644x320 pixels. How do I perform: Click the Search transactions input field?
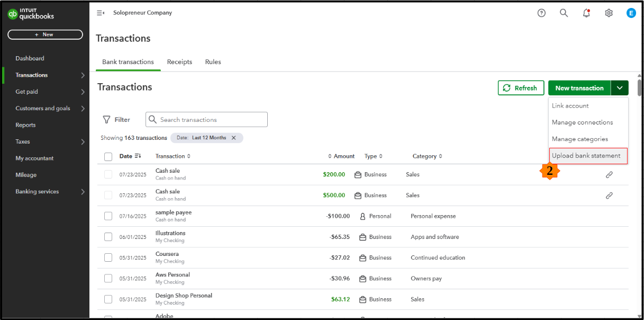coord(206,120)
